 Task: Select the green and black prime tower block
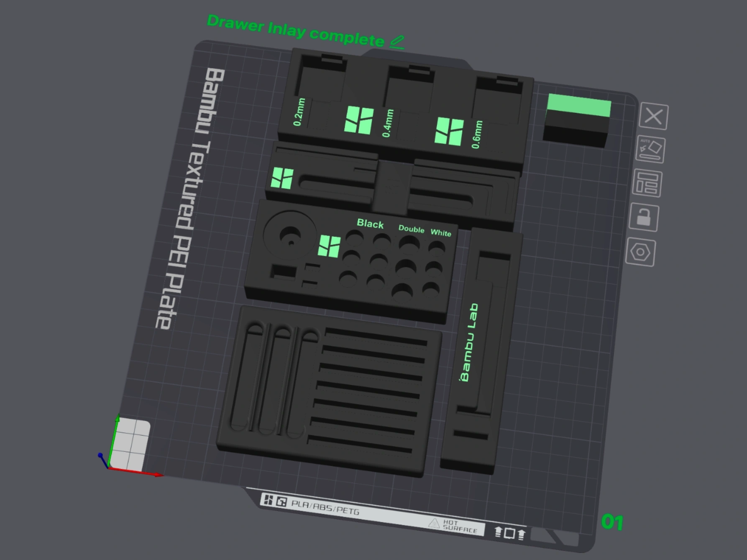pos(577,120)
